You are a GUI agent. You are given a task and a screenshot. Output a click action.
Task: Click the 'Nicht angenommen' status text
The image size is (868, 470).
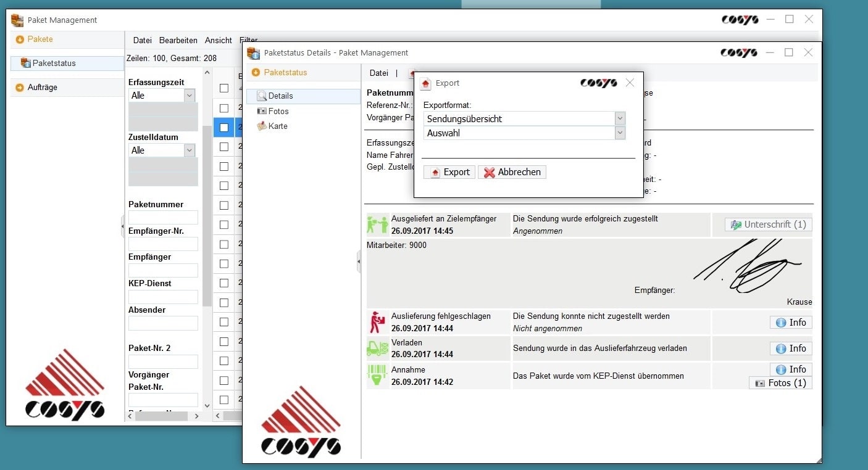click(x=548, y=329)
